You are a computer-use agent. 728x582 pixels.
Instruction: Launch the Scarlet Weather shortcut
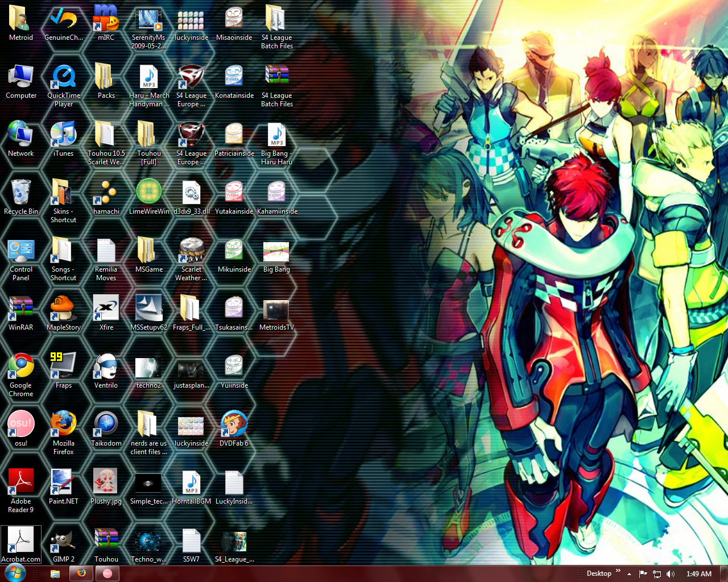pos(192,259)
